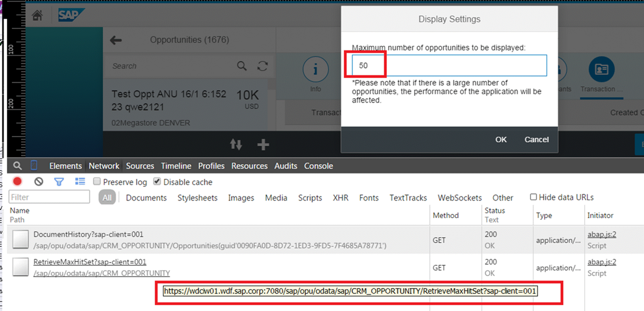This screenshot has width=644, height=311.
Task: Uncheck the Disable cache checkbox
Action: pyautogui.click(x=157, y=181)
